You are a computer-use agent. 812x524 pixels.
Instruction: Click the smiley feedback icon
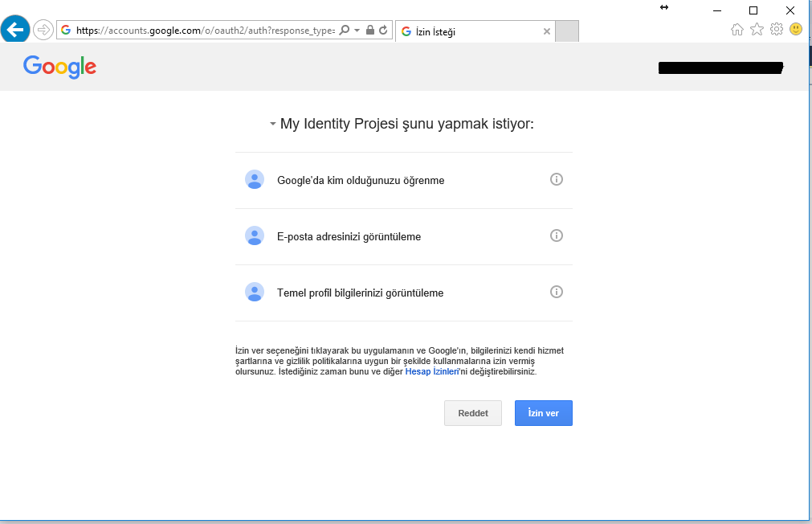click(x=796, y=30)
